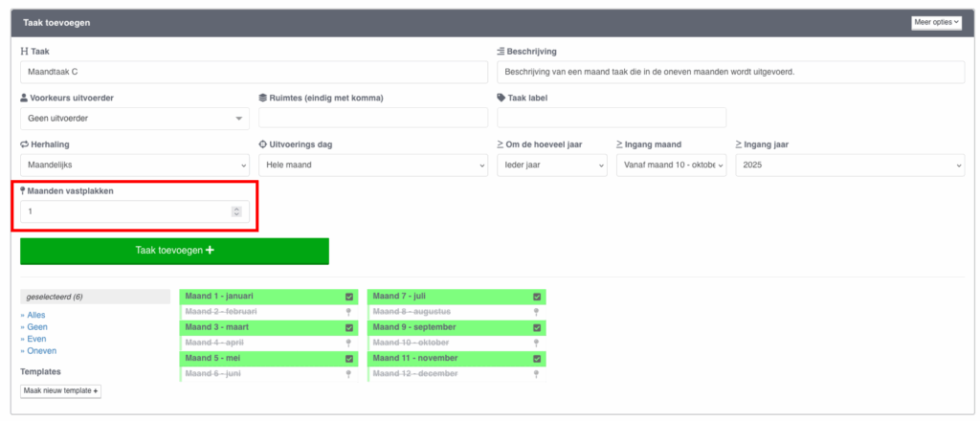980x421 pixels.
Task: Toggle the Maand 11 - november checkbox
Action: pyautogui.click(x=537, y=359)
